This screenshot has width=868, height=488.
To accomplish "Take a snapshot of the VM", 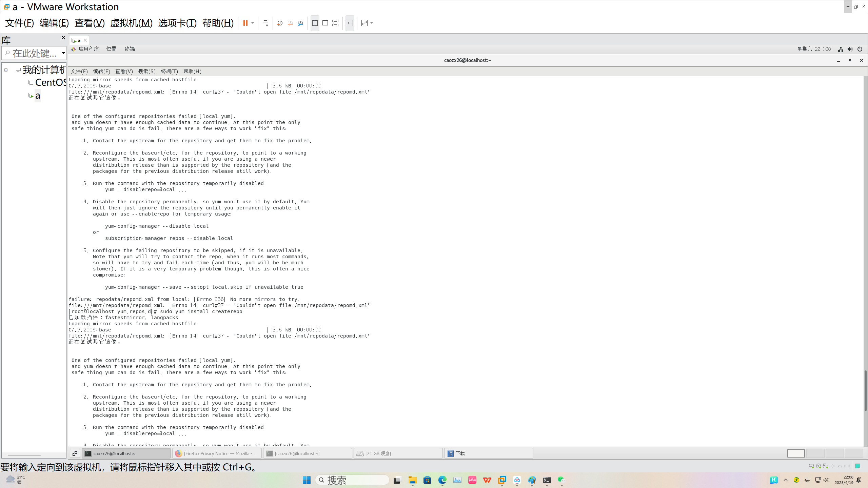I will (280, 23).
